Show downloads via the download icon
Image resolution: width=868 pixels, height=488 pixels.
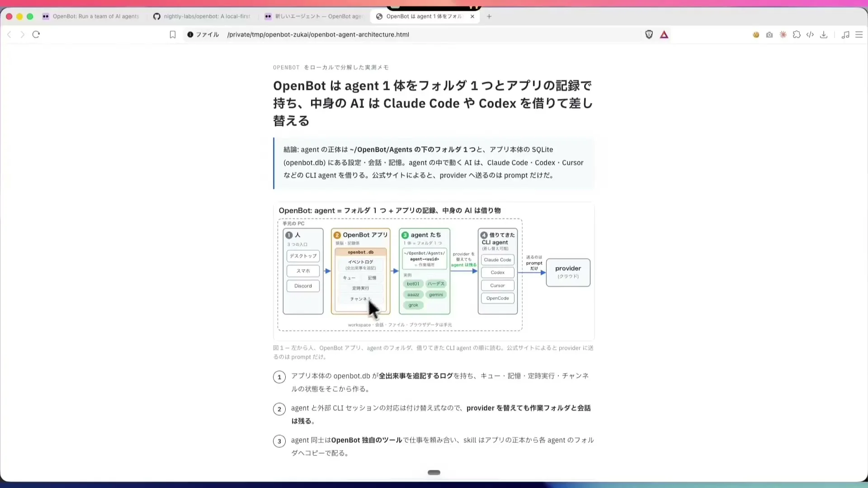point(824,35)
